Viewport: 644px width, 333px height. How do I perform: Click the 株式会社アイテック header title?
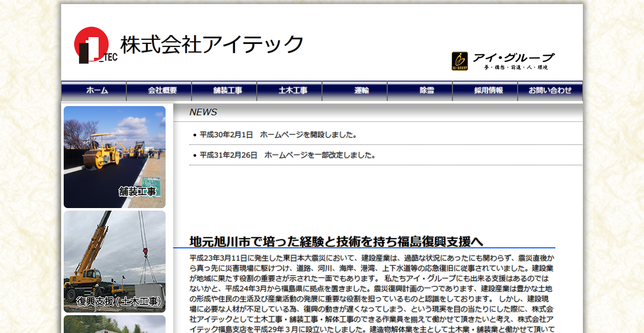[210, 43]
